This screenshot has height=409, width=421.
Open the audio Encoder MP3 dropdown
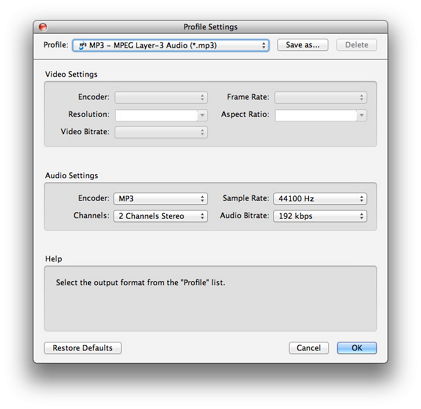[161, 199]
